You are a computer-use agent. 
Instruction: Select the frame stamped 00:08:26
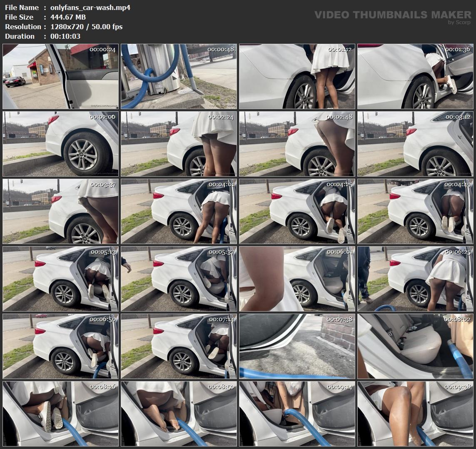pos(60,414)
